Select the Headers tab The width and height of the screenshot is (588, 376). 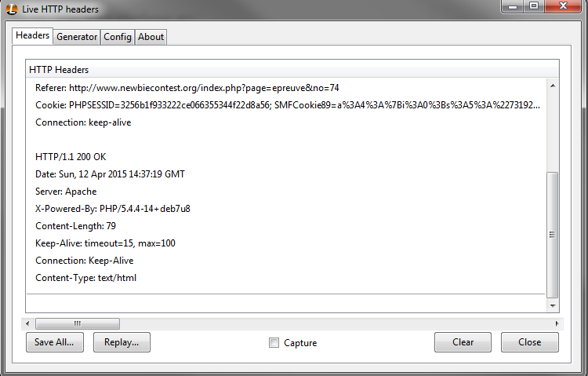click(x=32, y=35)
